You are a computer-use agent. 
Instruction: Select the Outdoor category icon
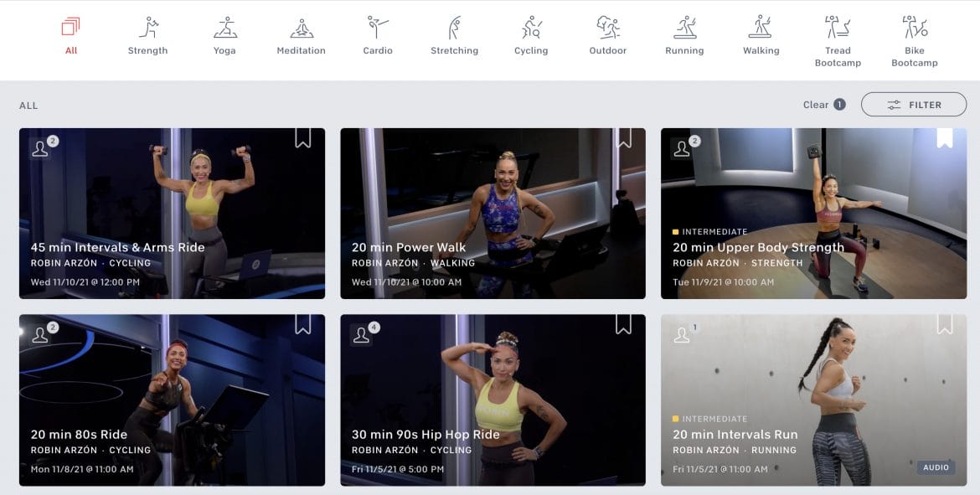coord(607,28)
